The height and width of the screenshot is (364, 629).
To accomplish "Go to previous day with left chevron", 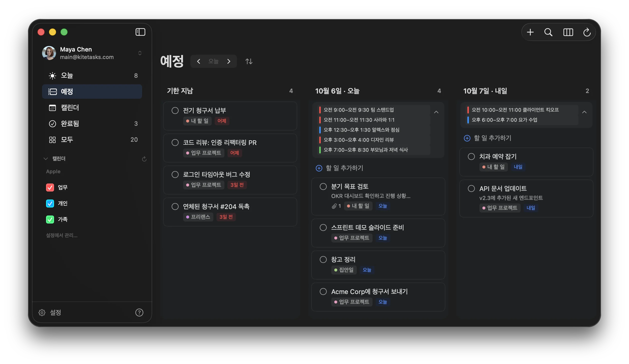I will [198, 61].
